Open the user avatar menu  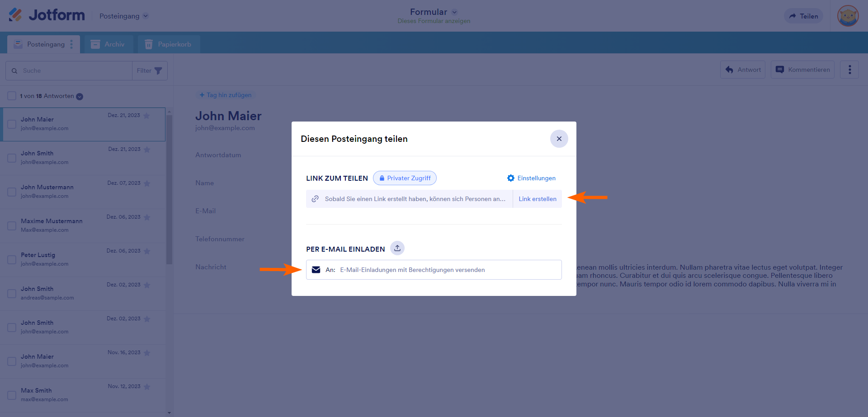[x=848, y=16]
